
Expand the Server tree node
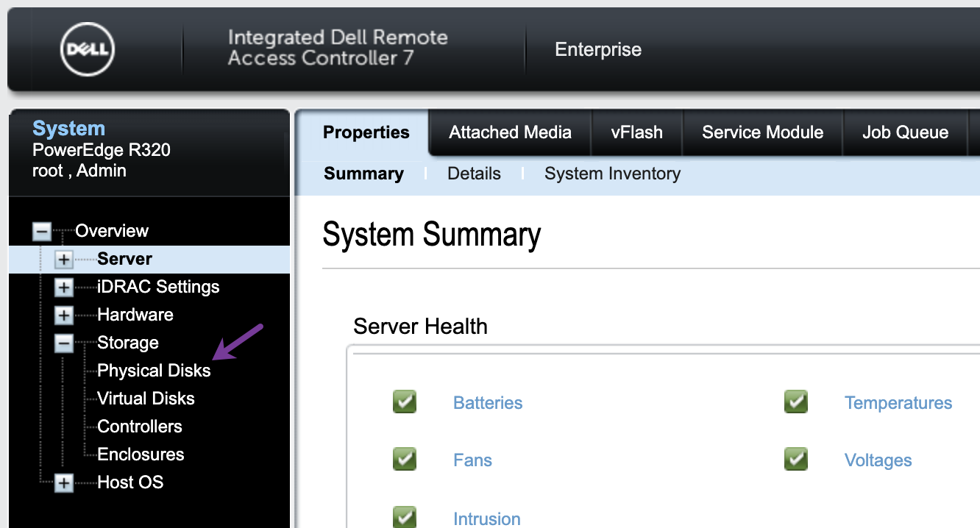64,260
